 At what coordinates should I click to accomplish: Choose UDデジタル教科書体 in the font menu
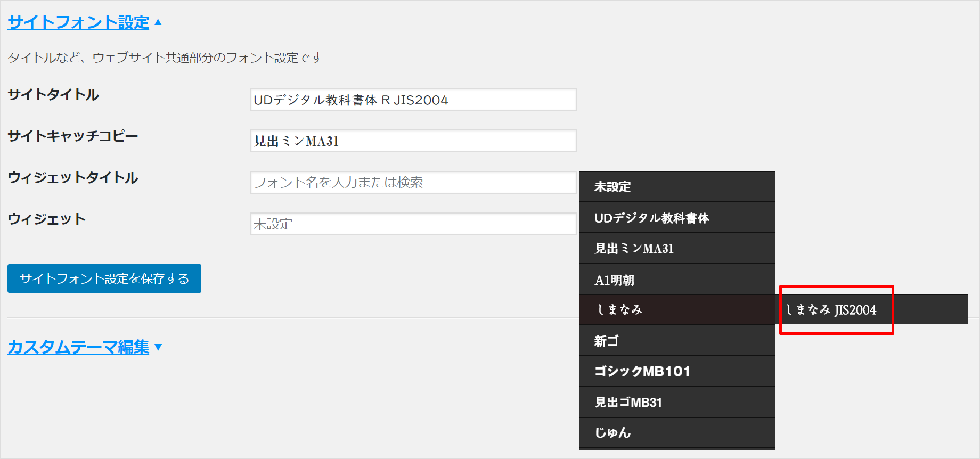point(677,218)
